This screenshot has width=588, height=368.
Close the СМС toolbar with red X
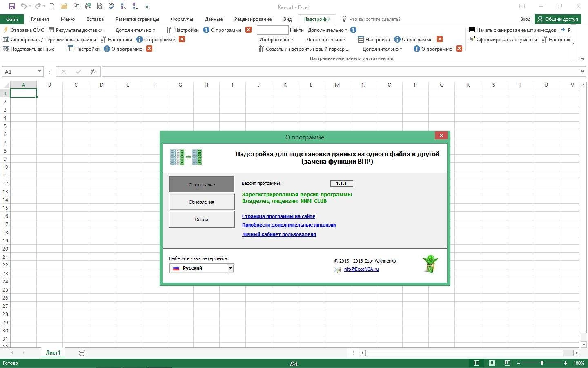pyautogui.click(x=248, y=30)
